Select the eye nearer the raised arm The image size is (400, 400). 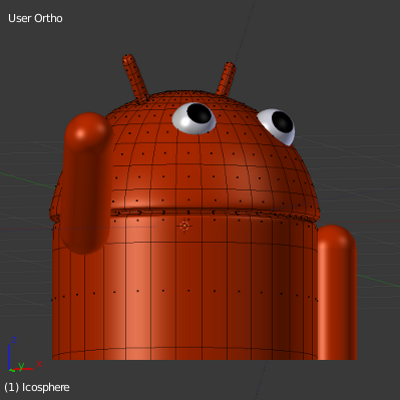[x=195, y=118]
